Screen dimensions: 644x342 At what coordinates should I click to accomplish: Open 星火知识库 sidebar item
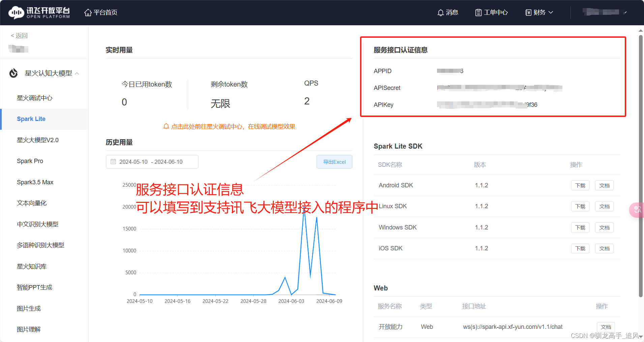(x=32, y=267)
